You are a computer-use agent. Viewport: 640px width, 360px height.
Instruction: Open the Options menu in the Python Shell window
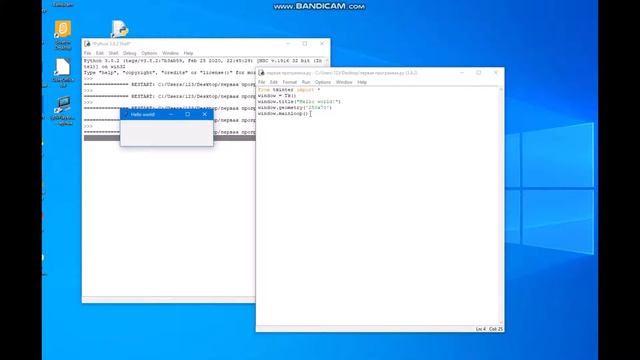click(149, 53)
